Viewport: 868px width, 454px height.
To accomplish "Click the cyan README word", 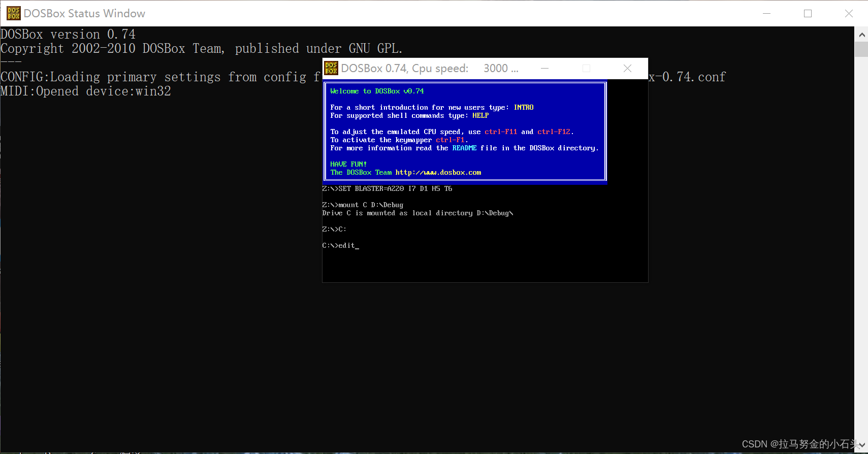I will [464, 148].
